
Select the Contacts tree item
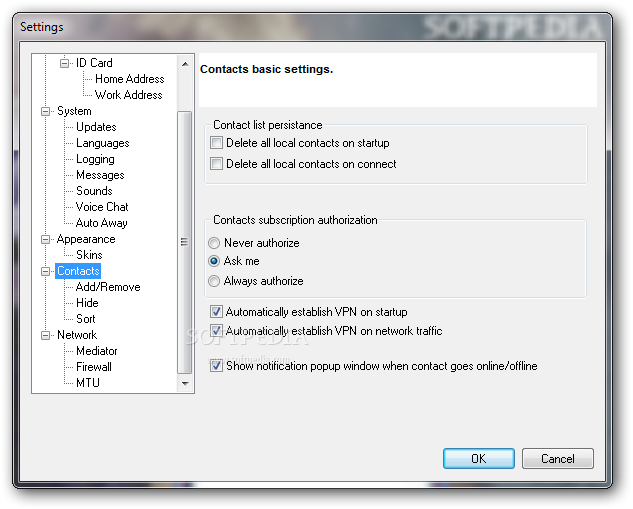coord(78,271)
